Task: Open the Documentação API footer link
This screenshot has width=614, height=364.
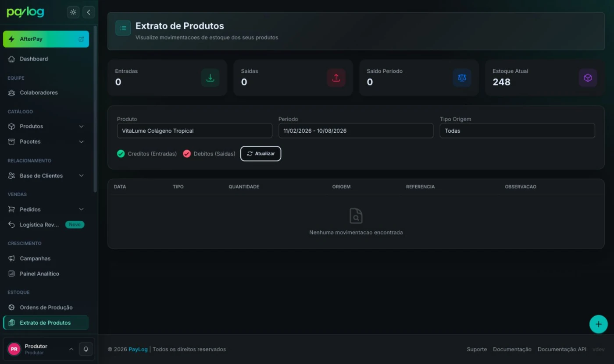Action: click(x=562, y=349)
